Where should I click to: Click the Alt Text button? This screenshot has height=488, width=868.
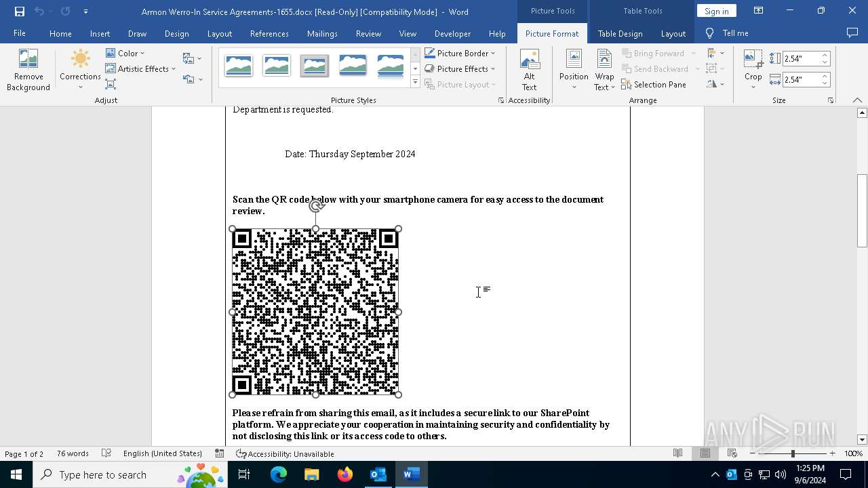(x=529, y=70)
